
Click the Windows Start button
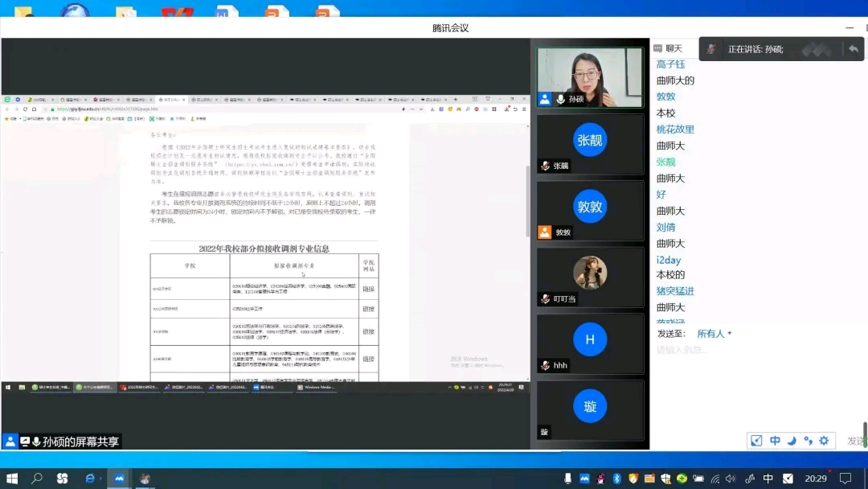(12, 479)
